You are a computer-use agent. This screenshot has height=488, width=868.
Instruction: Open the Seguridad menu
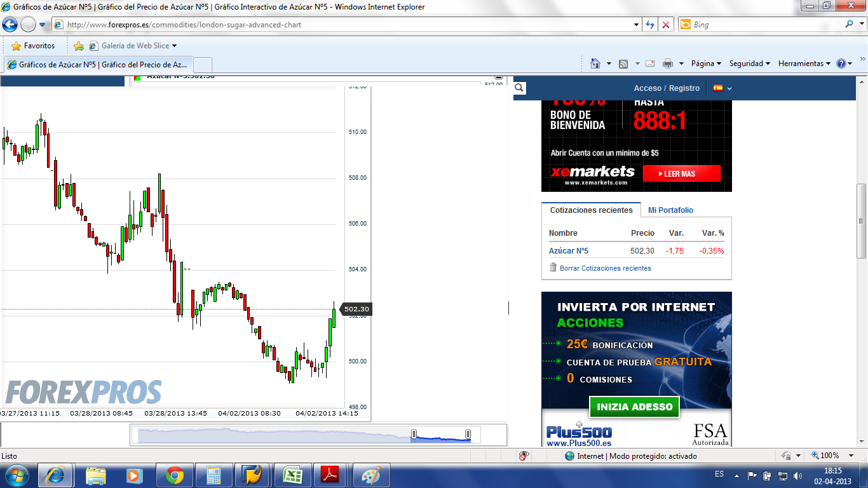point(750,64)
